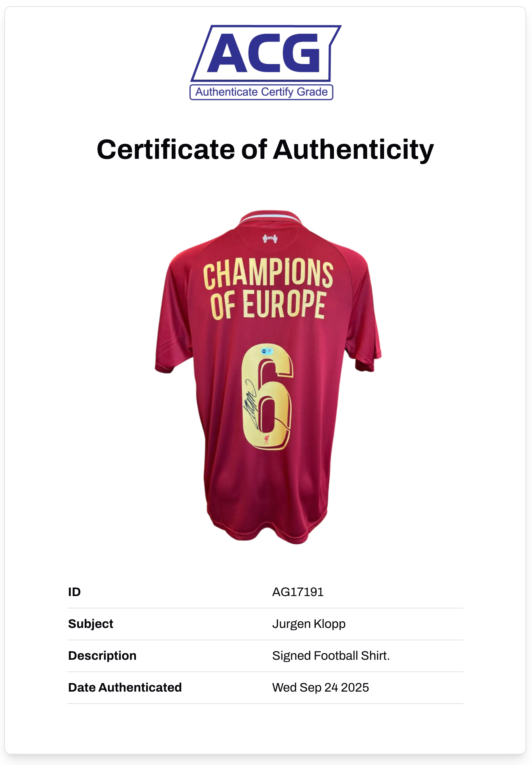532x765 pixels.
Task: Click the "CHAMPIONS" text on the shirt
Action: tap(268, 274)
